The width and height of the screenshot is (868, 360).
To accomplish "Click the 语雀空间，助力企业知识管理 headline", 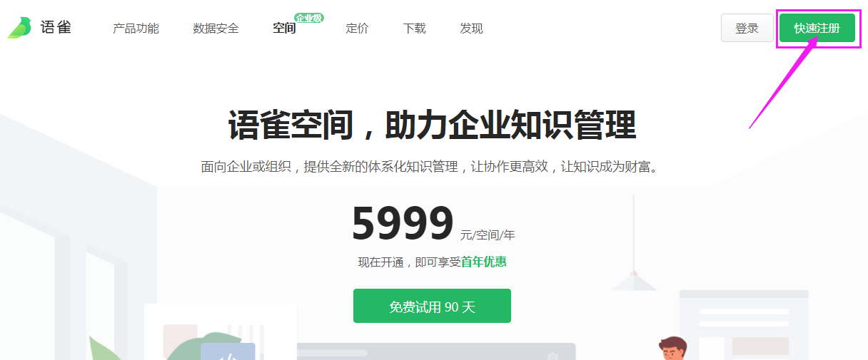I will pyautogui.click(x=432, y=125).
